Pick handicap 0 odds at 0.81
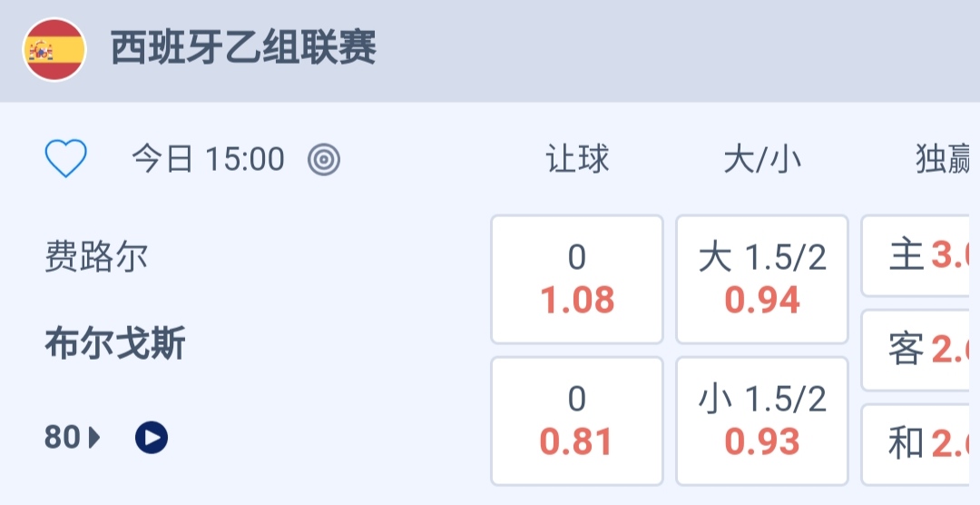The width and height of the screenshot is (980, 505). click(577, 421)
